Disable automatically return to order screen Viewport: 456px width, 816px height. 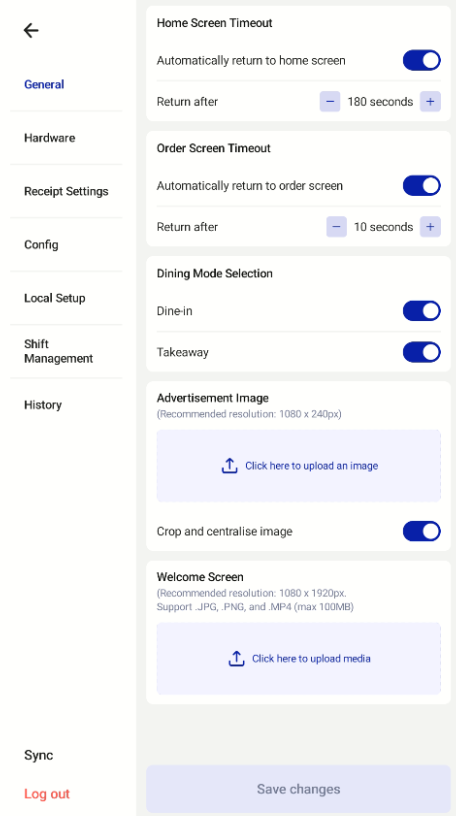[x=422, y=186]
